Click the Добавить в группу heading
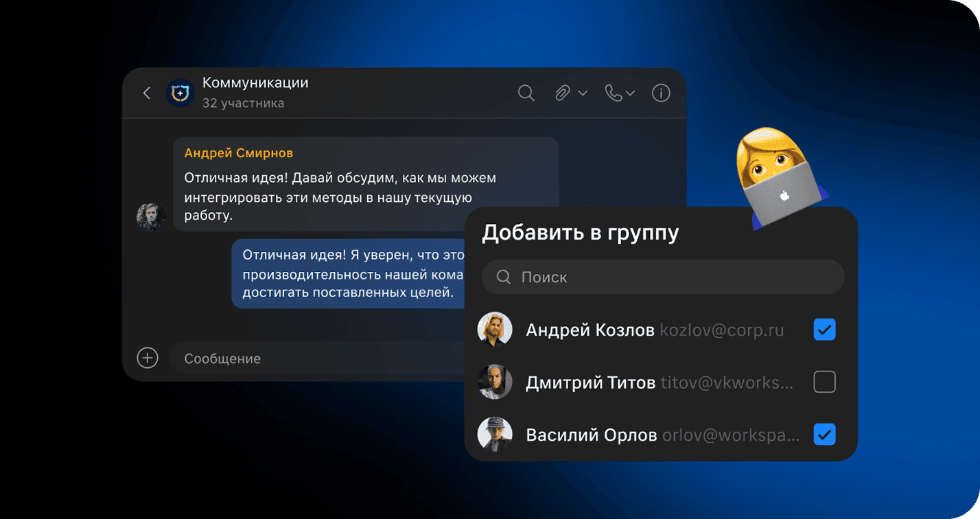 (x=581, y=233)
